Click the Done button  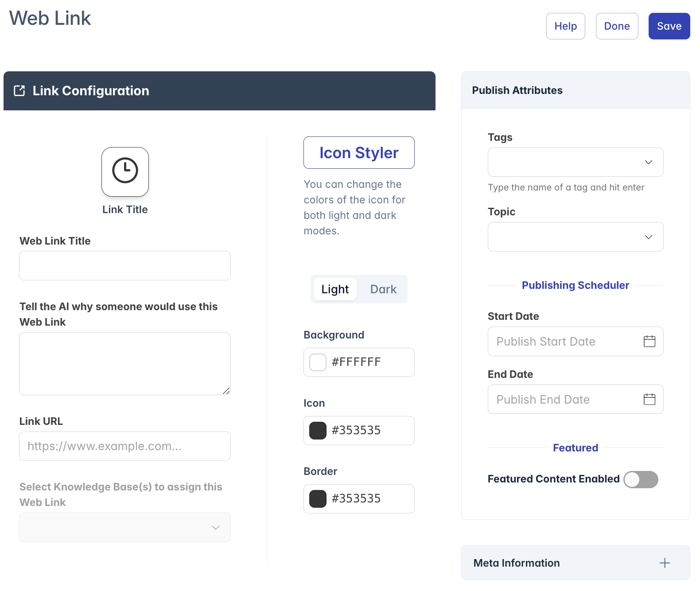(617, 26)
